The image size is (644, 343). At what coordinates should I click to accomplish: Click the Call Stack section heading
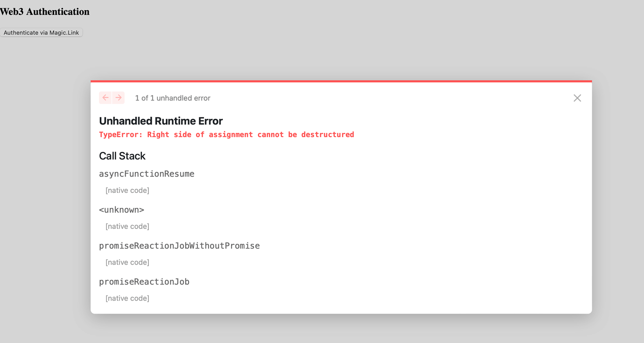coord(122,156)
